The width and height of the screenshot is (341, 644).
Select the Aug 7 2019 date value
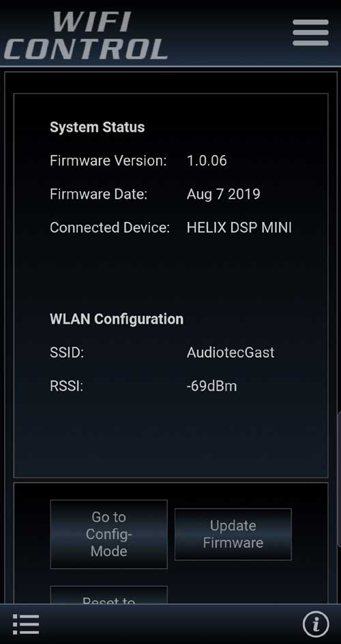[x=223, y=194]
